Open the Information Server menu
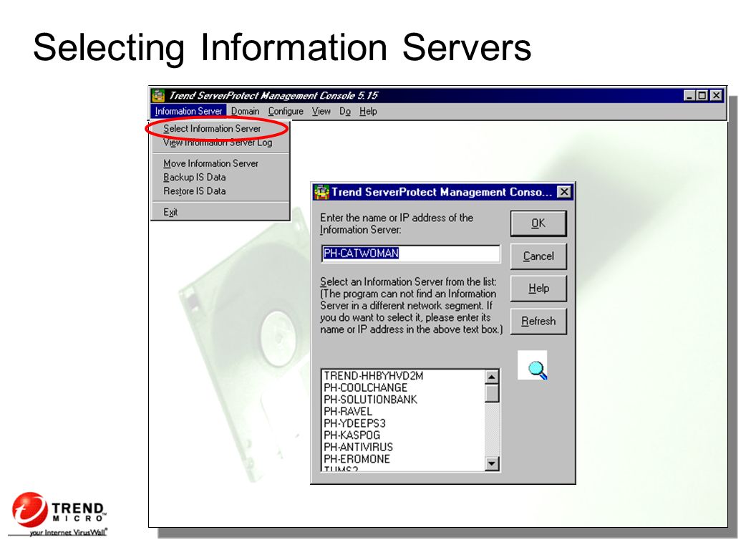 pos(188,111)
